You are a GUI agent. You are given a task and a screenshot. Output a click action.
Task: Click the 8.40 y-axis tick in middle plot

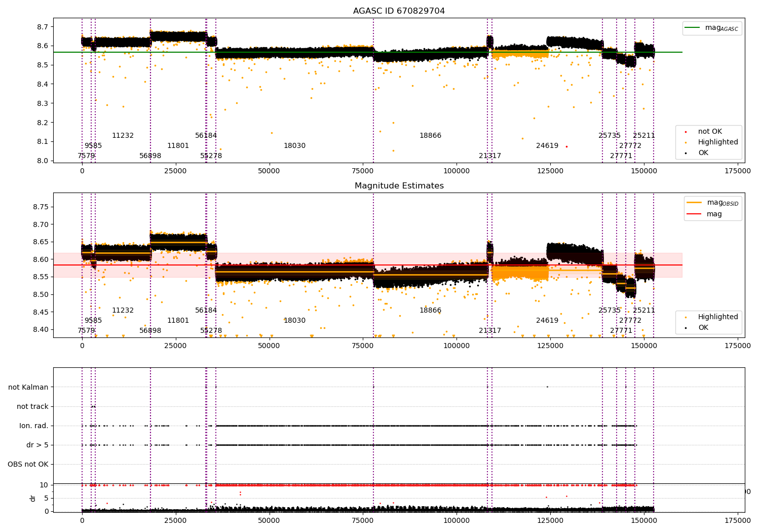[x=41, y=330]
